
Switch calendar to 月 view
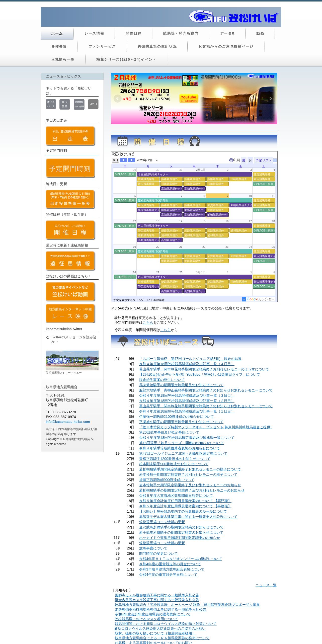click(250, 160)
